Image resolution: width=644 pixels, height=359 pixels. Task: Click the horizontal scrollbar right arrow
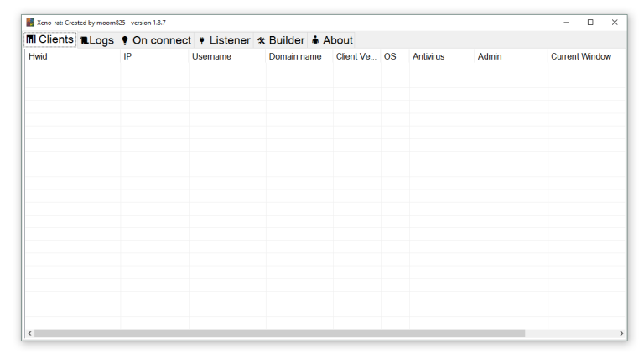click(x=621, y=333)
